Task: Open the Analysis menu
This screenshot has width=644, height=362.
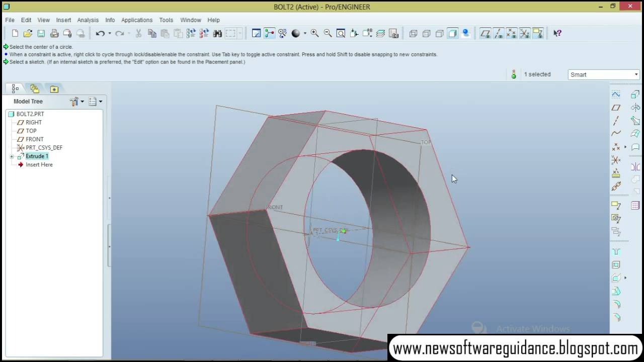Action: click(x=88, y=20)
